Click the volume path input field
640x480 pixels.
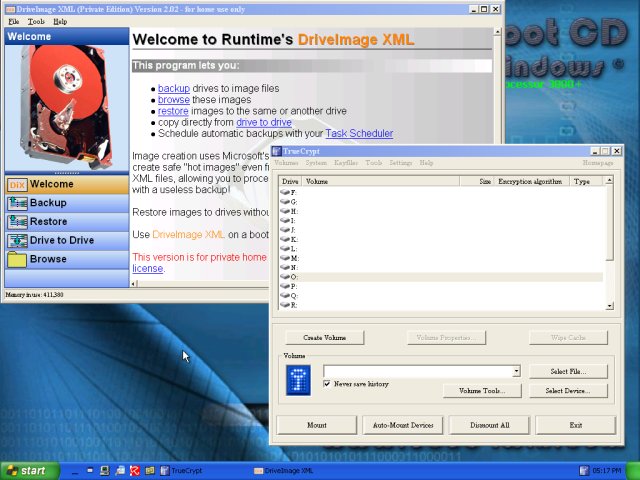pyautogui.click(x=418, y=371)
